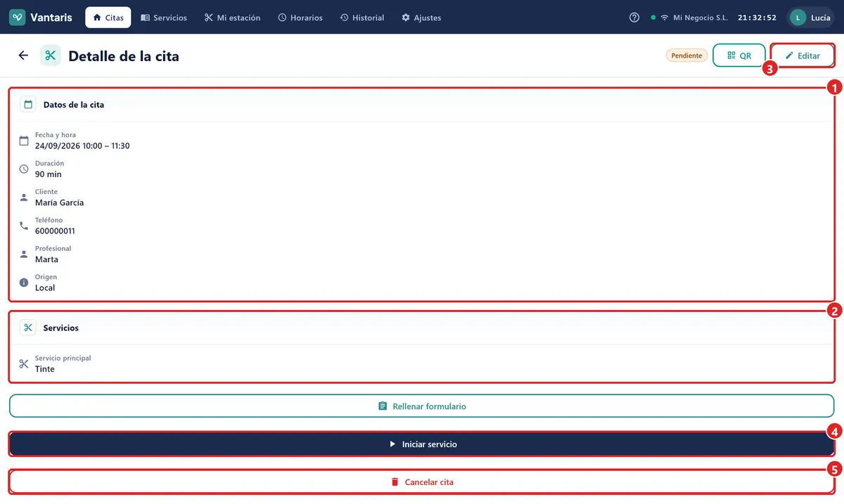Click the Wi-Fi connection status icon
844x504 pixels.
665,18
